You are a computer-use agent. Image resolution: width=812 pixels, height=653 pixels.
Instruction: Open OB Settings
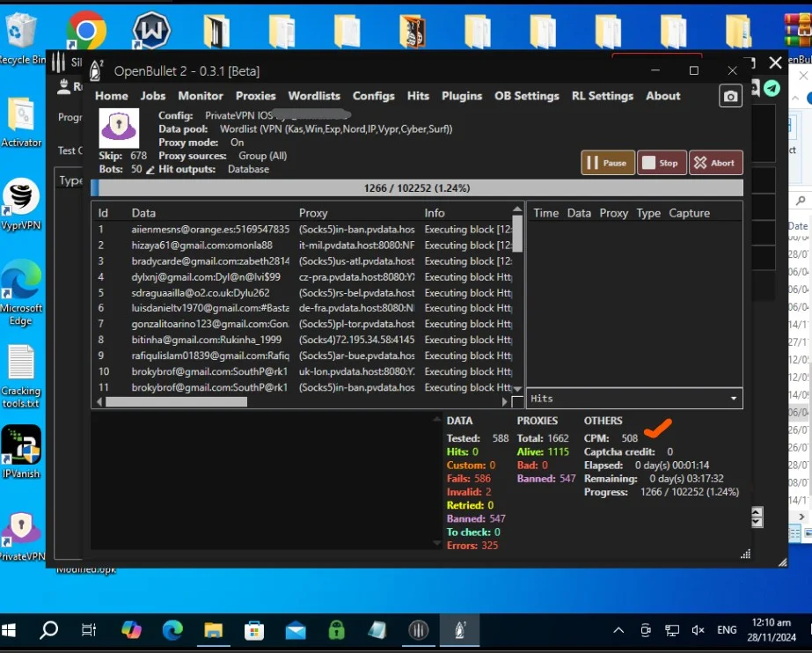click(527, 96)
